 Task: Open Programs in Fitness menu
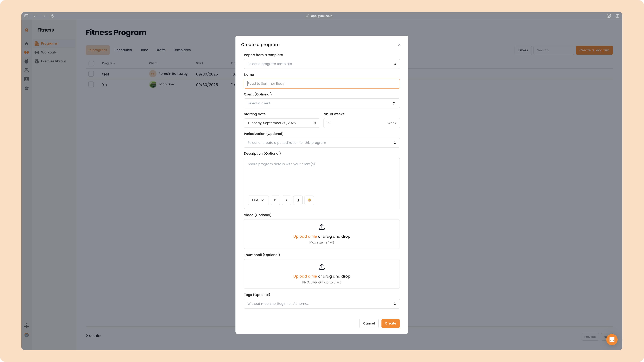54,44
